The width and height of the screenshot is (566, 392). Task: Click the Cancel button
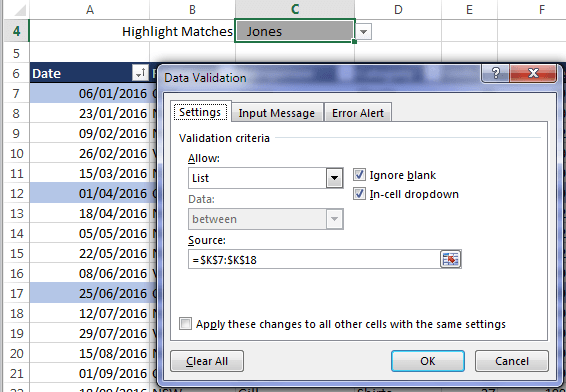(512, 361)
